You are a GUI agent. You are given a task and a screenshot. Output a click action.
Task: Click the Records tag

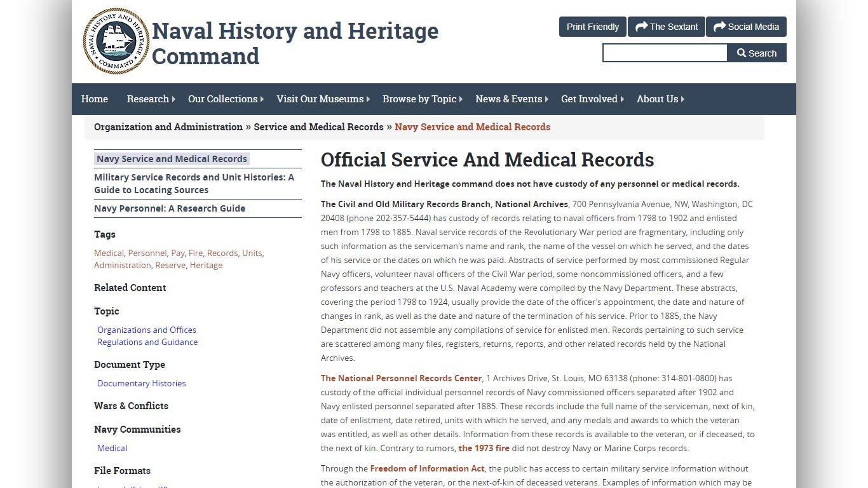point(222,253)
